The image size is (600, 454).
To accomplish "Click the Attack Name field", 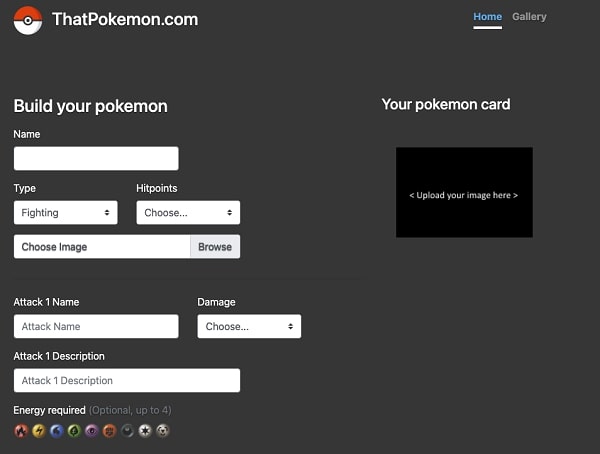I will [96, 327].
